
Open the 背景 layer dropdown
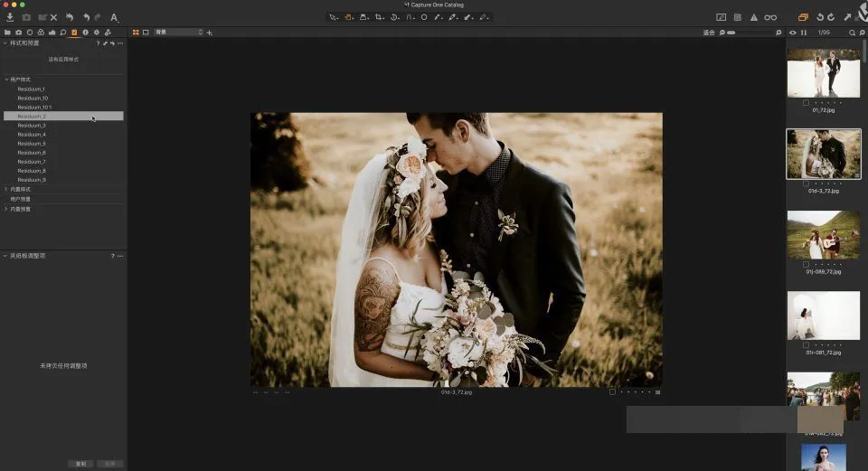(x=178, y=33)
